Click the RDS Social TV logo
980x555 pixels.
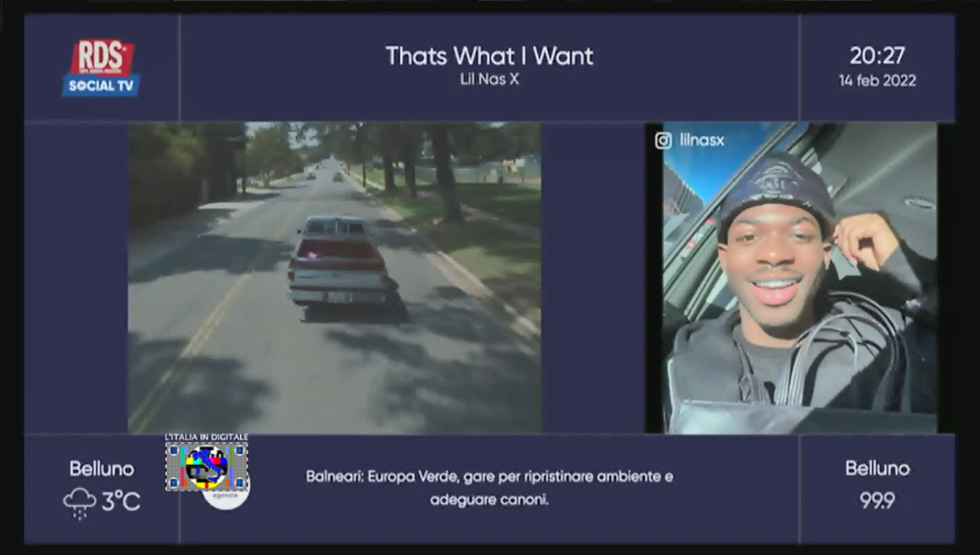pos(101,69)
